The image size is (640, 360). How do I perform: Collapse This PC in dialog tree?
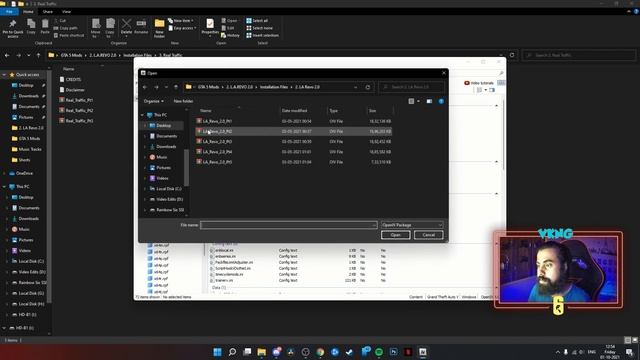[x=142, y=115]
